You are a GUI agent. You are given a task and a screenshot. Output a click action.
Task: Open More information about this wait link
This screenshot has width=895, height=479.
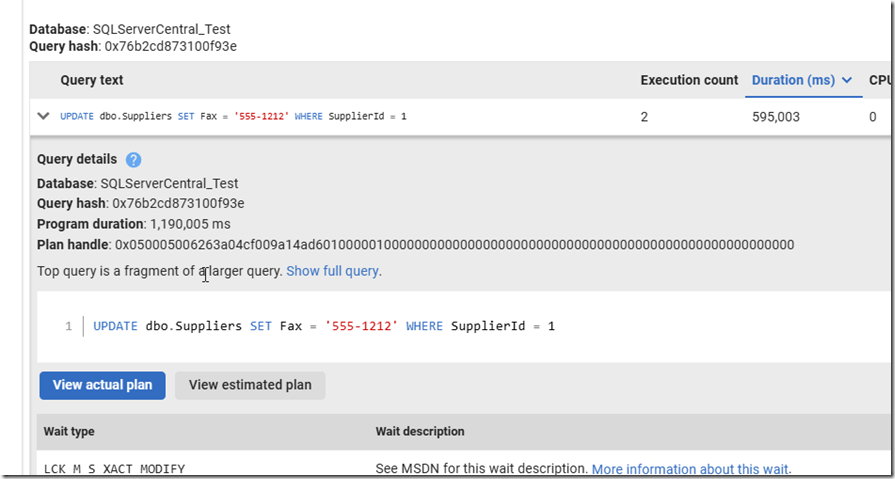[x=690, y=469]
